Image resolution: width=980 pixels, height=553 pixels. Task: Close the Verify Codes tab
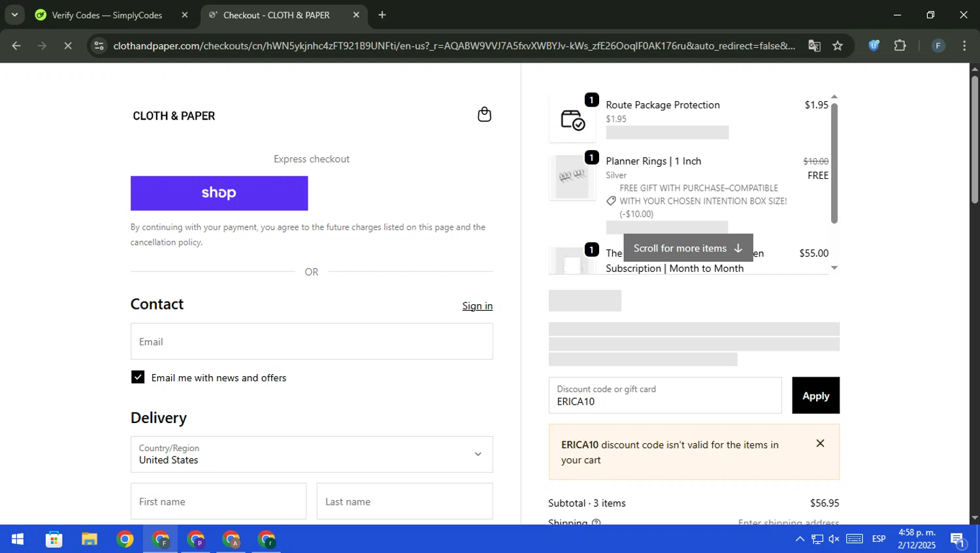tap(185, 15)
